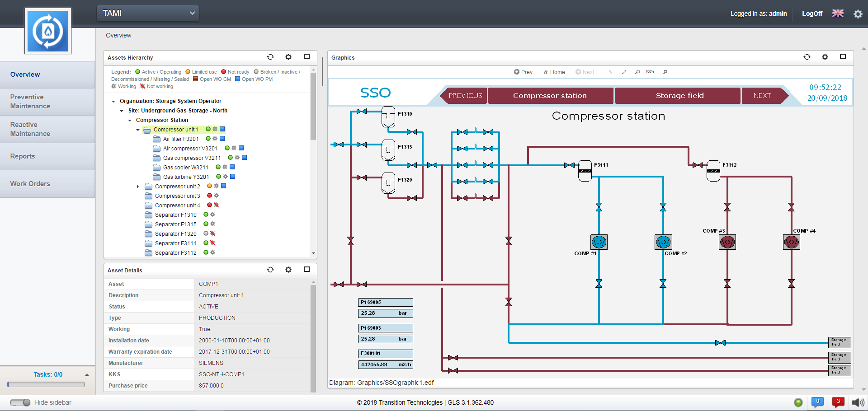Collapse the Compressor unit 1 tree node
This screenshot has width=868, height=411.
[138, 130]
